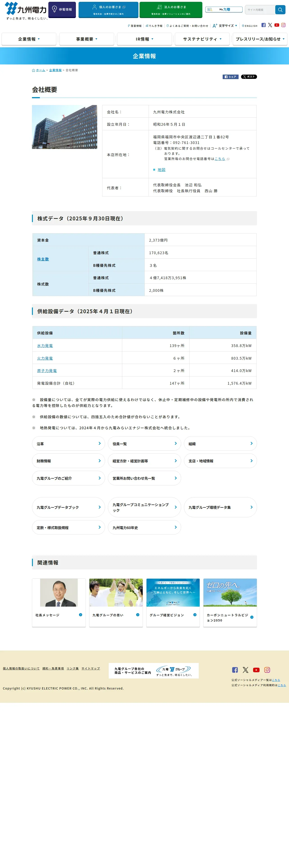Open the 組織 organization page

coord(220,444)
